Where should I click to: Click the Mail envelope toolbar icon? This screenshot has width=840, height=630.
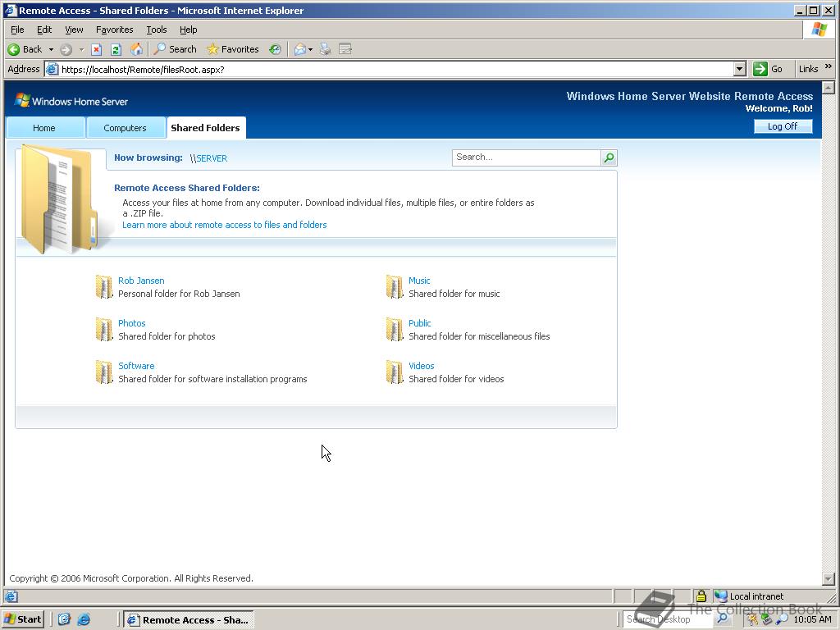pos(300,49)
